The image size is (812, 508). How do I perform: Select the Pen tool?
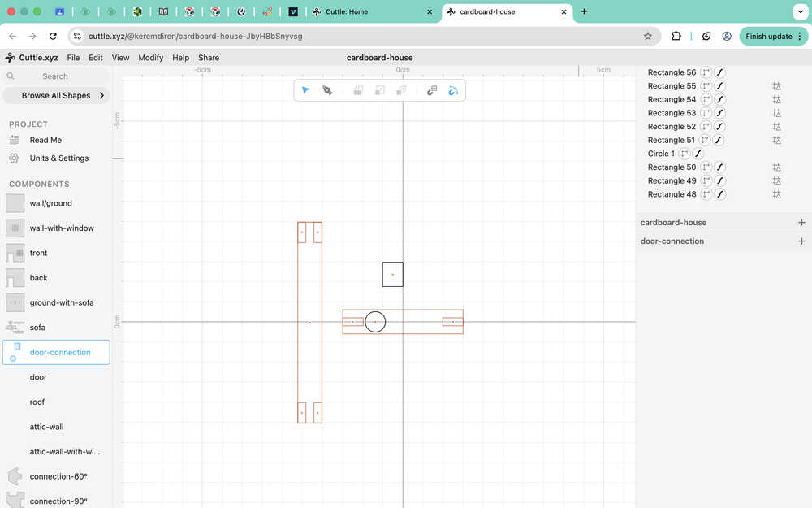tap(327, 90)
